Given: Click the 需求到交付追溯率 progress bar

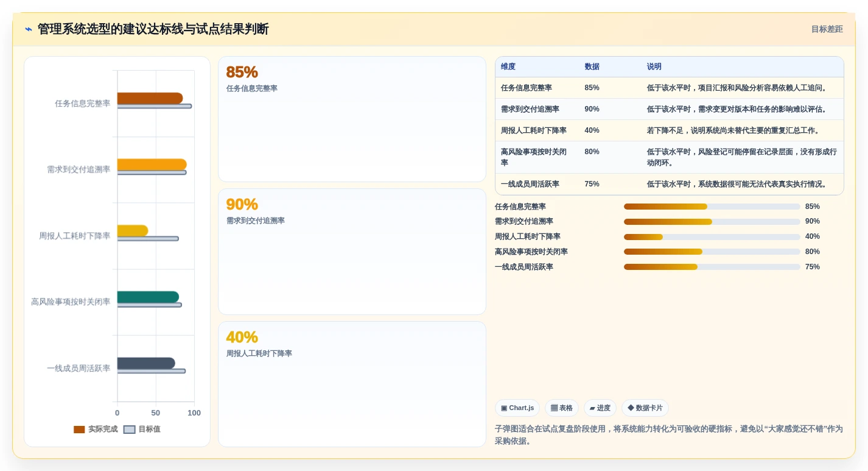Looking at the screenshot, I should (x=712, y=222).
